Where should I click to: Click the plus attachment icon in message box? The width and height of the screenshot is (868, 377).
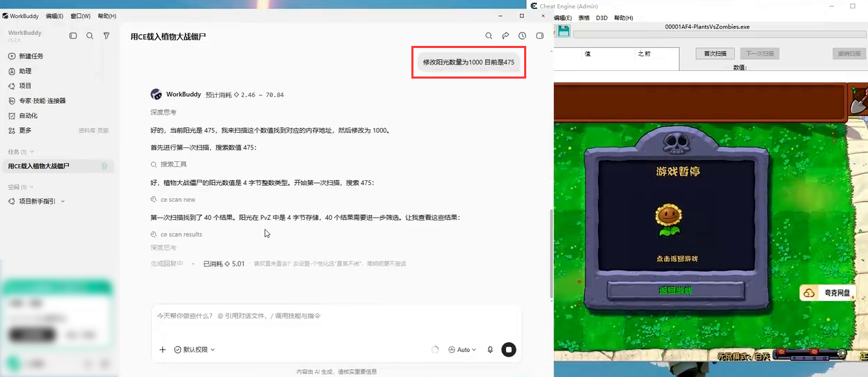click(x=162, y=350)
